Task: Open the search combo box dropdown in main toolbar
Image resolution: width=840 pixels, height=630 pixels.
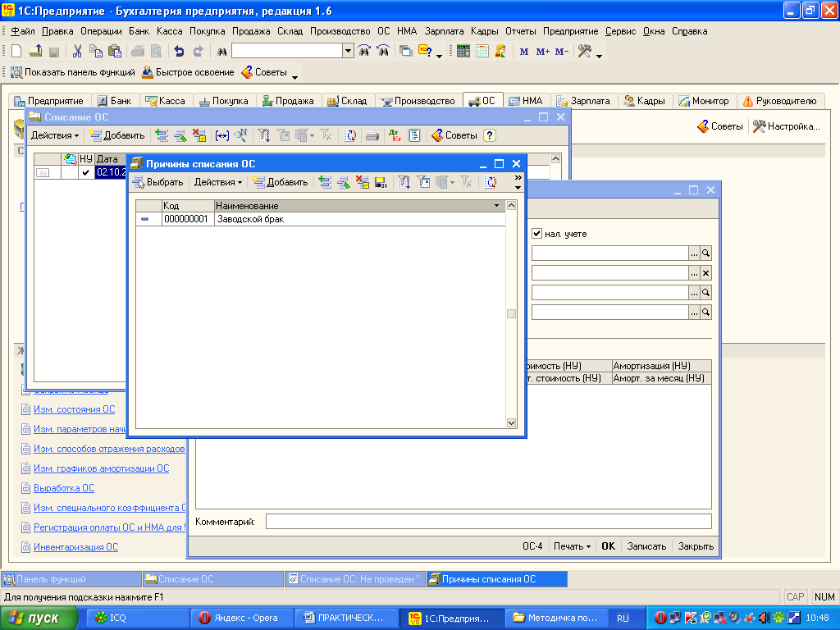Action: [348, 52]
